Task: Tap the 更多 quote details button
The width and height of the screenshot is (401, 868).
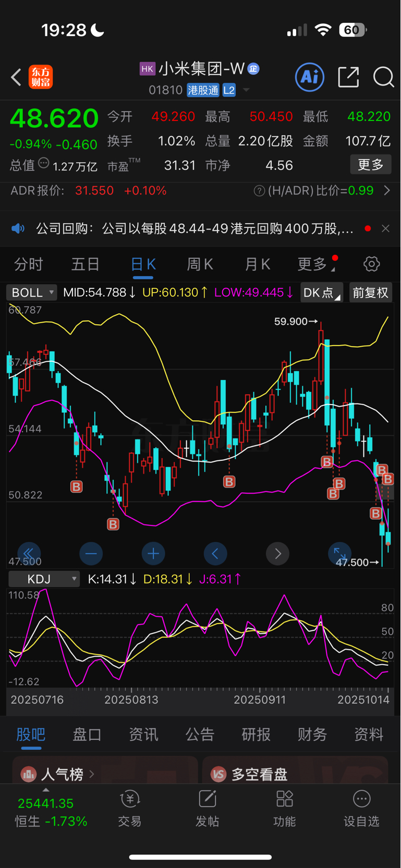Action: tap(370, 165)
